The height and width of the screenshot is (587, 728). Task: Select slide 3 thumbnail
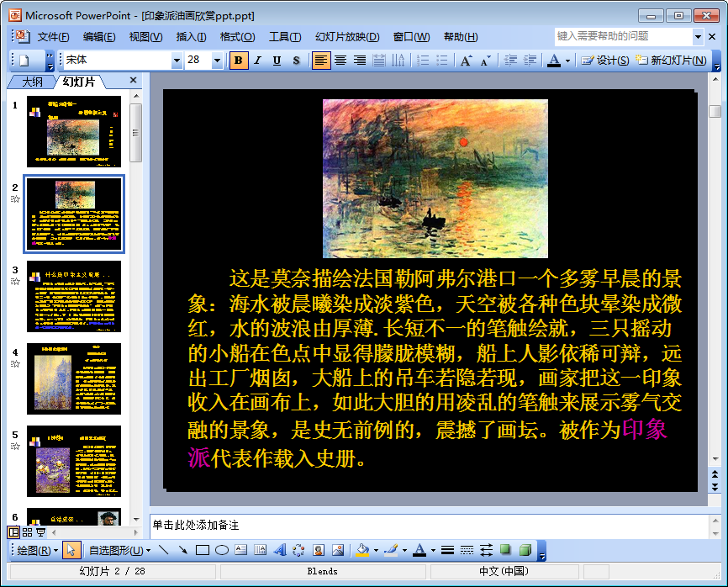pyautogui.click(x=74, y=296)
